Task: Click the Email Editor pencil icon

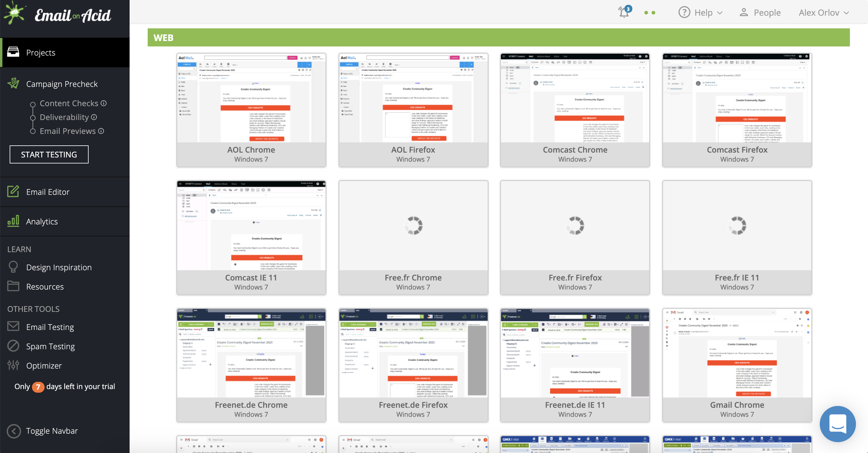Action: [x=13, y=192]
